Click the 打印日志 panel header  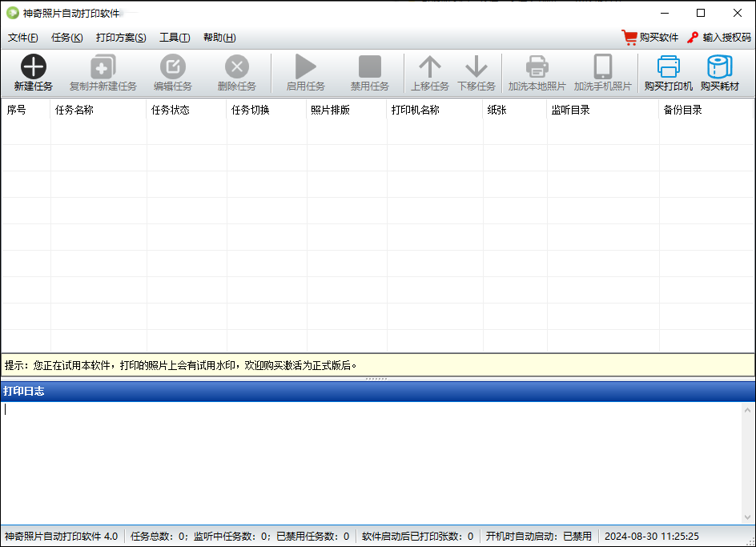coord(377,391)
